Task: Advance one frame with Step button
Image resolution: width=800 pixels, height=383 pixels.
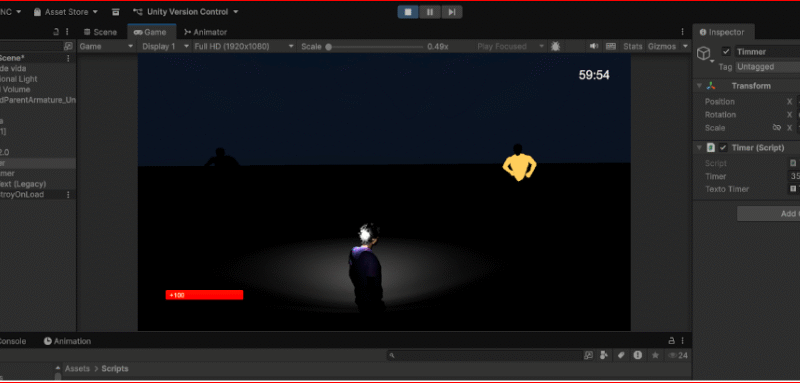Action: point(452,12)
